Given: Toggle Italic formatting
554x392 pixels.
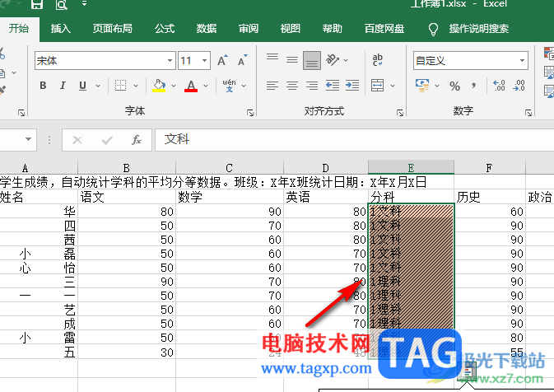Looking at the screenshot, I should (x=63, y=86).
